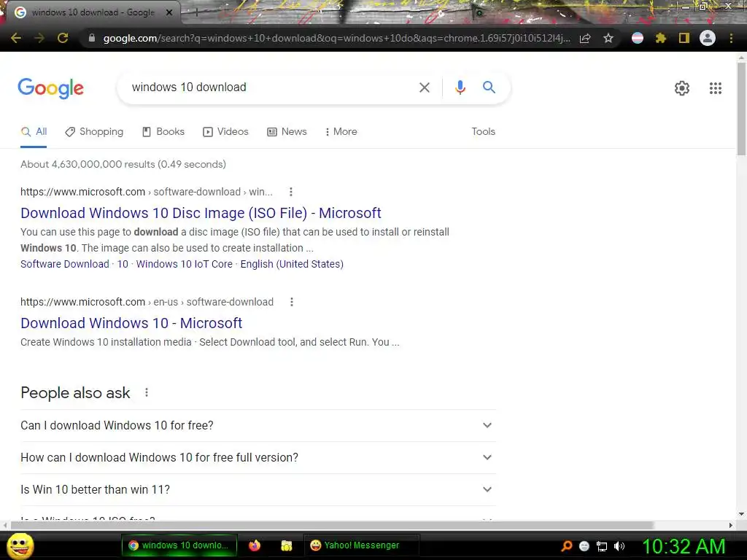Open options for the en-us software-download result
Screen dimensions: 747x560
(292, 302)
